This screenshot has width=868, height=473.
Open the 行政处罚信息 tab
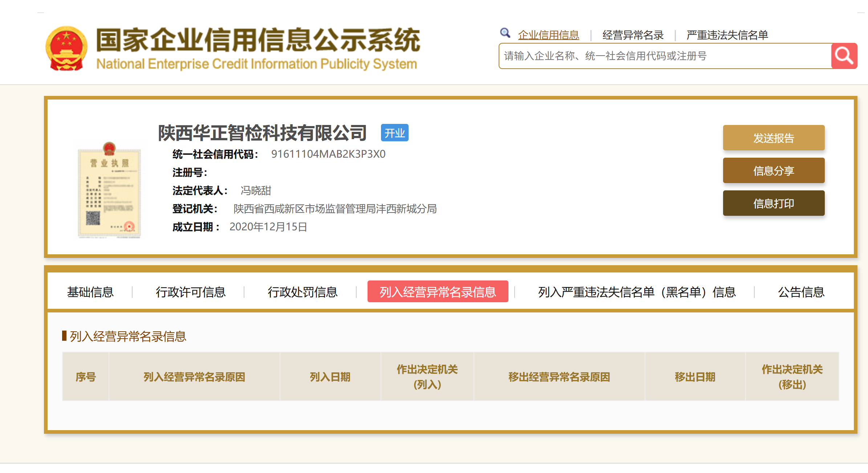click(303, 292)
